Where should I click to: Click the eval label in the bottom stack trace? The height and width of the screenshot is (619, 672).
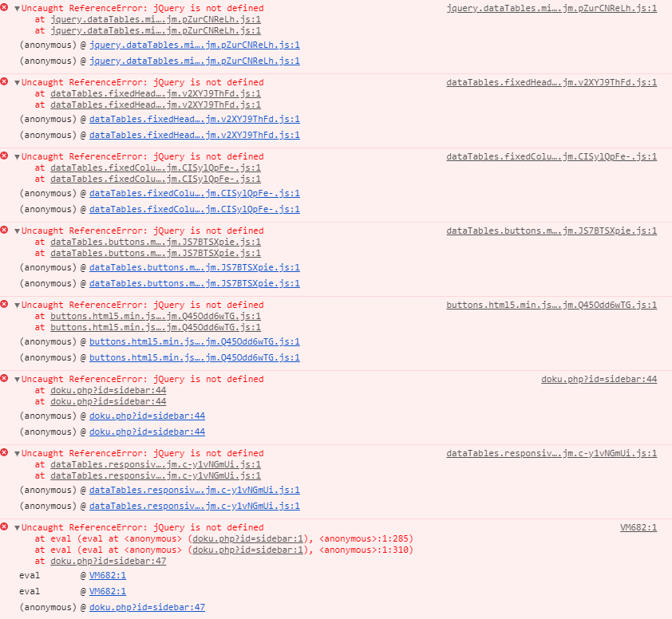[28, 574]
